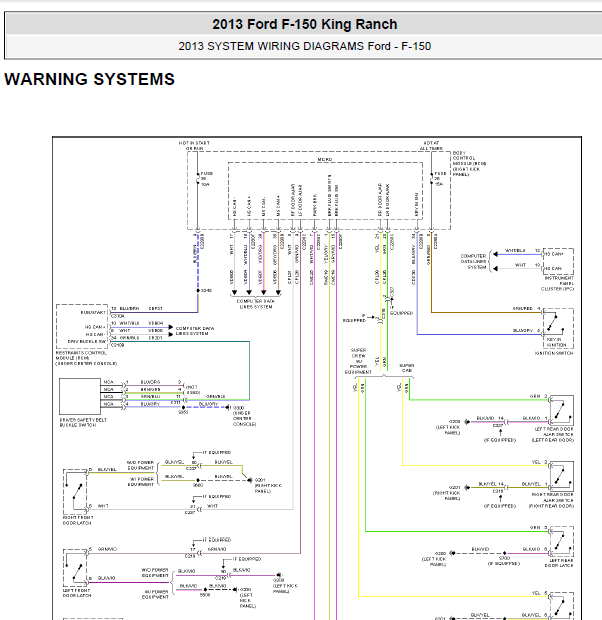The image size is (602, 620).
Task: Click the 'HOT AT ALL TIMES' label
Action: [431, 146]
